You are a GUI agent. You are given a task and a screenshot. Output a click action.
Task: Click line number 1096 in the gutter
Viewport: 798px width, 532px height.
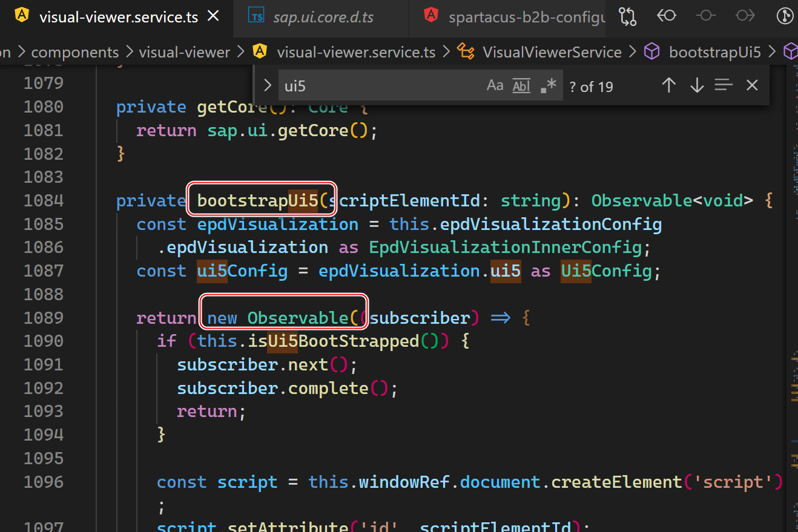point(44,482)
